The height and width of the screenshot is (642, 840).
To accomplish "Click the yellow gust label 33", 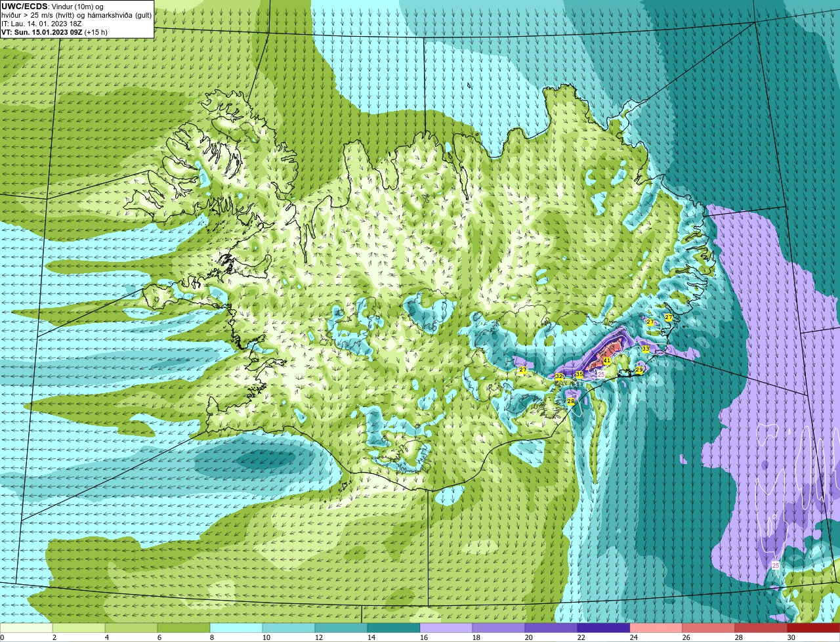I will point(646,349).
